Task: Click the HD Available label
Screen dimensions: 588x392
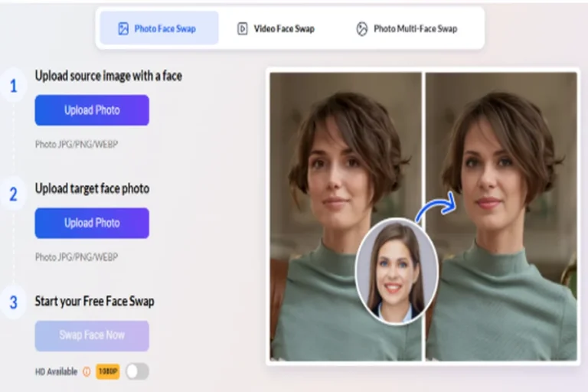Action: pos(56,371)
